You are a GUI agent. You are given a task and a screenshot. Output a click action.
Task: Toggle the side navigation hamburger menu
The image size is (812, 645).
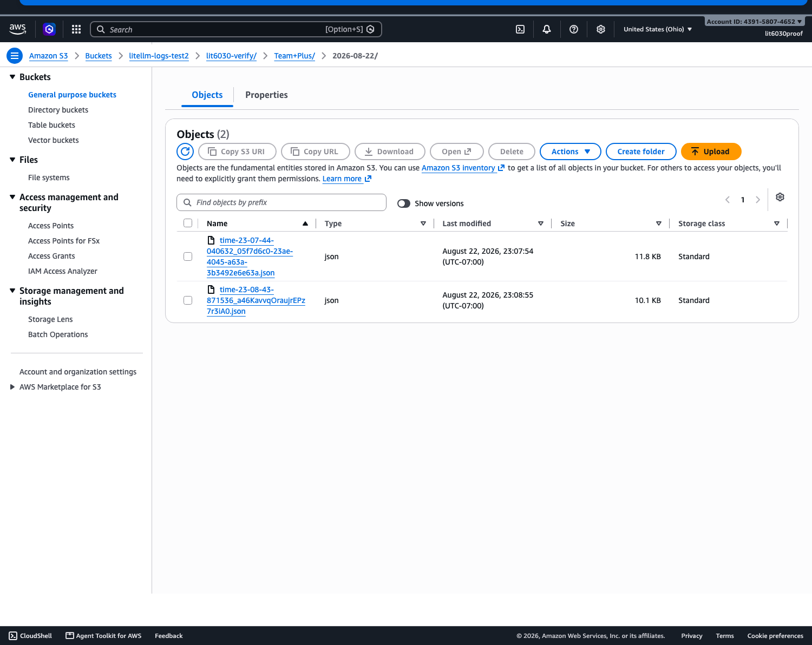[15, 56]
